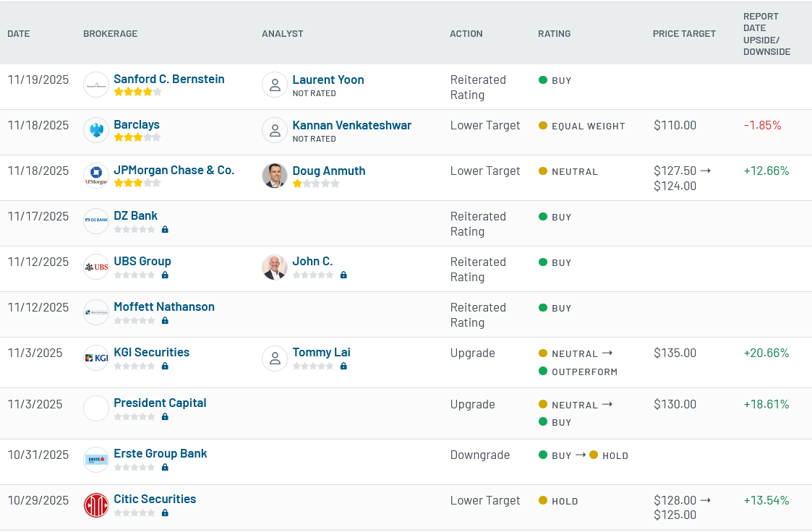Click Tommy Lai's placeholder avatar icon
Screen dimensions: 812x532
click(275, 358)
